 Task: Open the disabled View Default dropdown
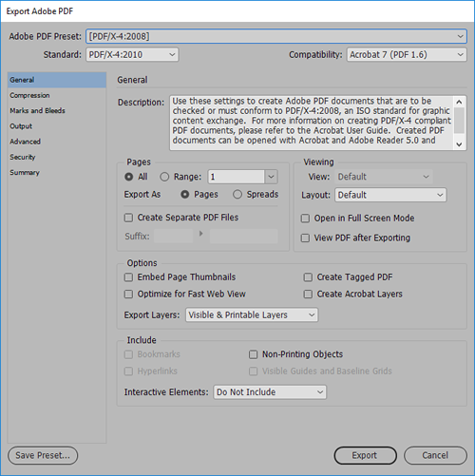pyautogui.click(x=384, y=177)
